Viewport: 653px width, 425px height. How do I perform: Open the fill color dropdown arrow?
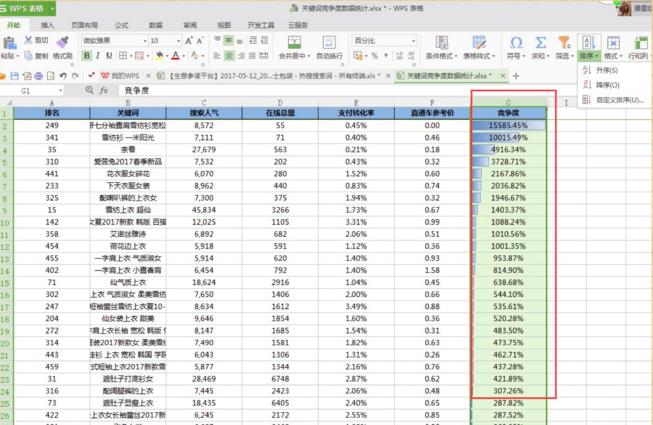click(x=167, y=56)
